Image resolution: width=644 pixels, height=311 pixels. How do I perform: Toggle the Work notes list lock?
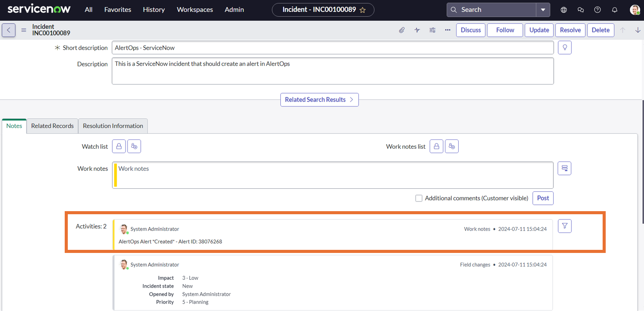[436, 146]
